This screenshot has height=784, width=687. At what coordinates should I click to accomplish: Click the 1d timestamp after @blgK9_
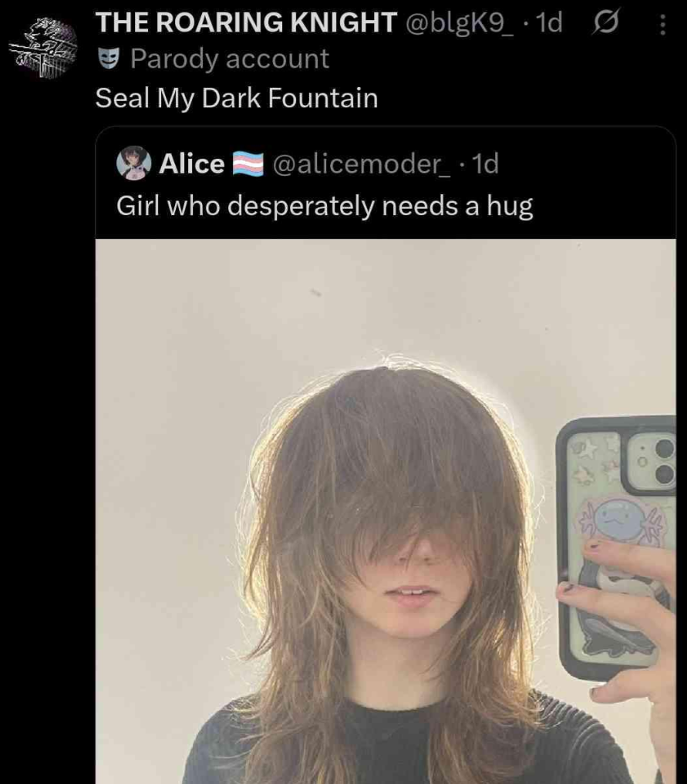548,22
